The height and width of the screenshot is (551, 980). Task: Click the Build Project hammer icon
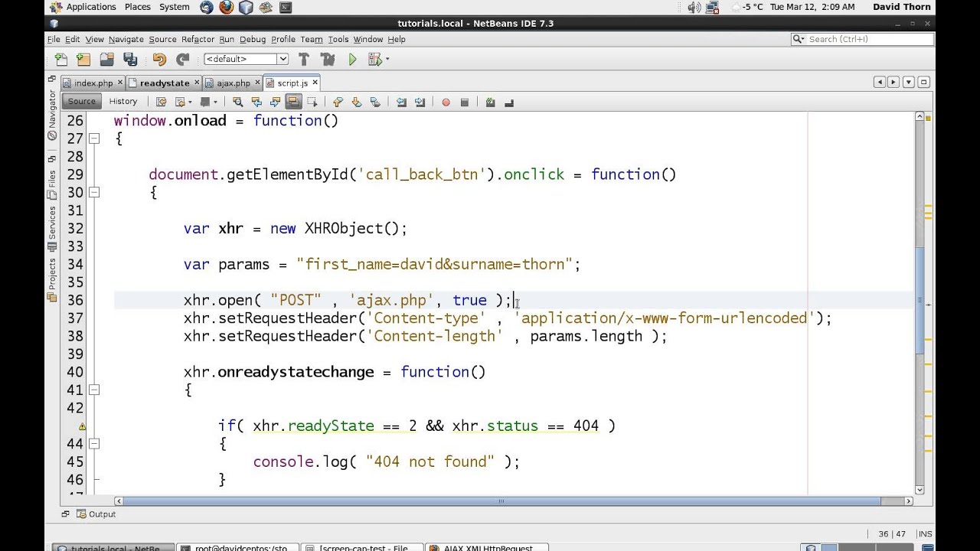304,59
